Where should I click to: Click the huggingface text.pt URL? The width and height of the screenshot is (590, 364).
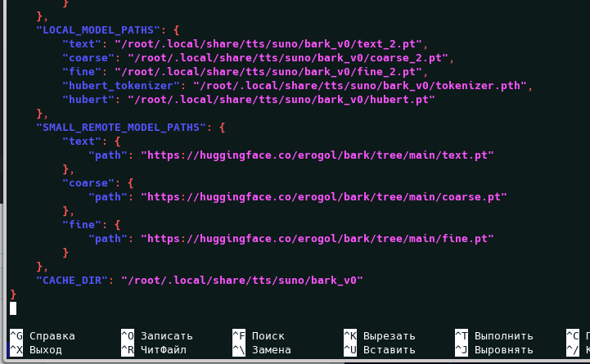coord(318,155)
